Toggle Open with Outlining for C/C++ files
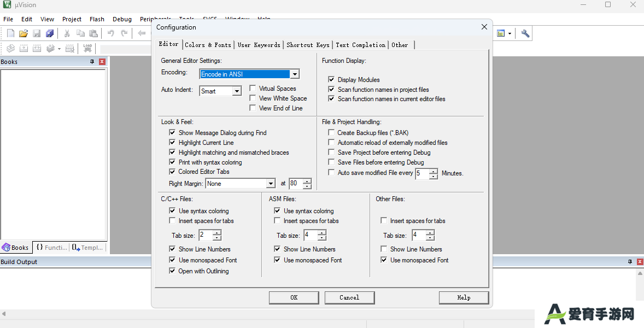The height and width of the screenshot is (328, 644). pos(173,271)
